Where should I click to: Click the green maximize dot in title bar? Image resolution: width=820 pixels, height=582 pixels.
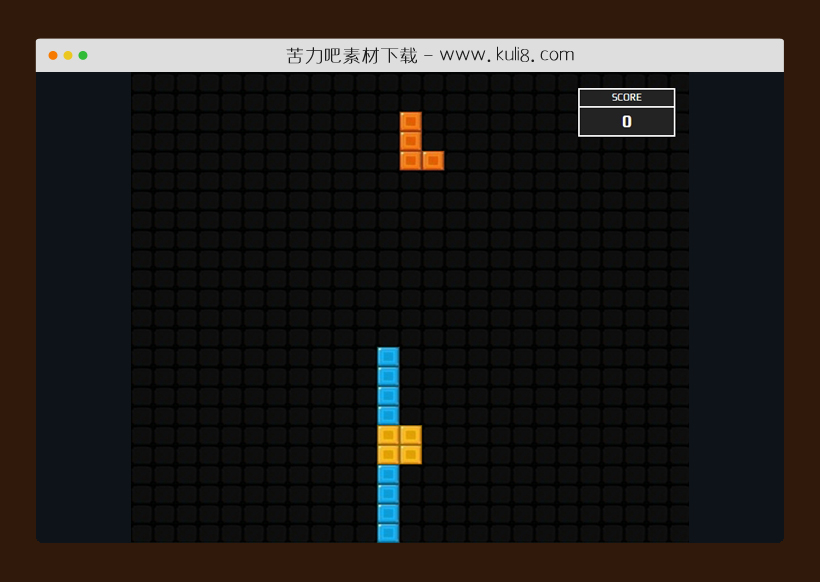[x=83, y=55]
